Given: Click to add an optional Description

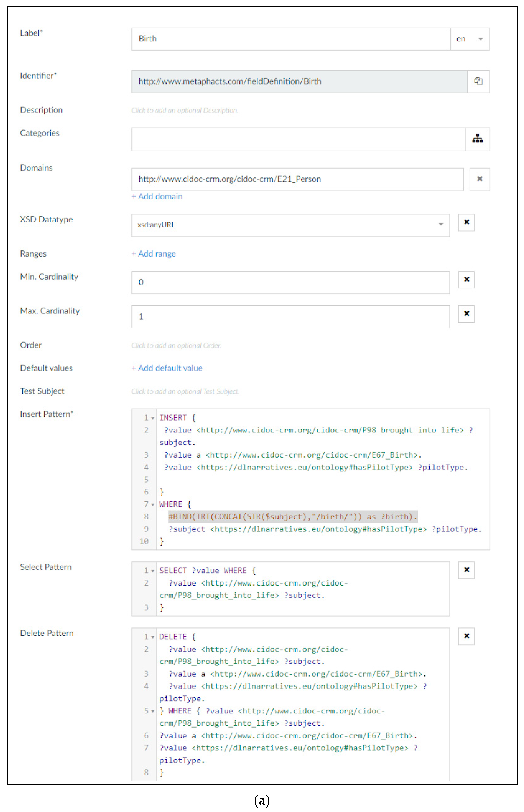Looking at the screenshot, I should point(184,110).
